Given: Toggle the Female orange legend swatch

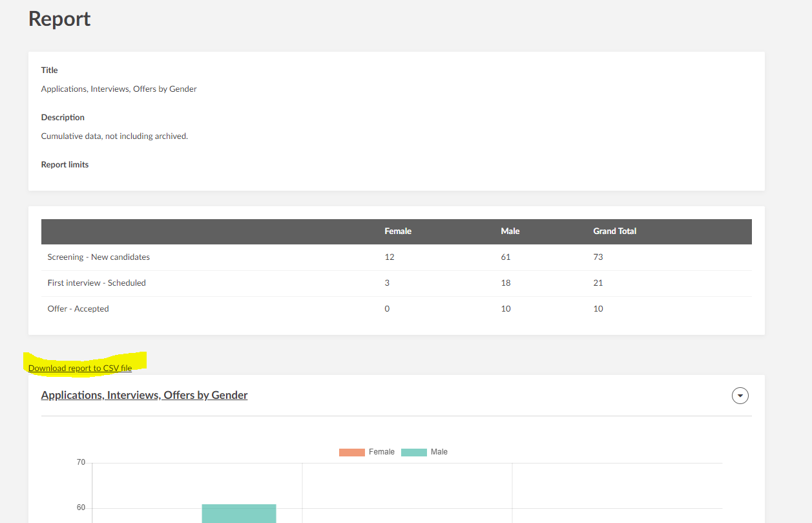Looking at the screenshot, I should [x=351, y=452].
